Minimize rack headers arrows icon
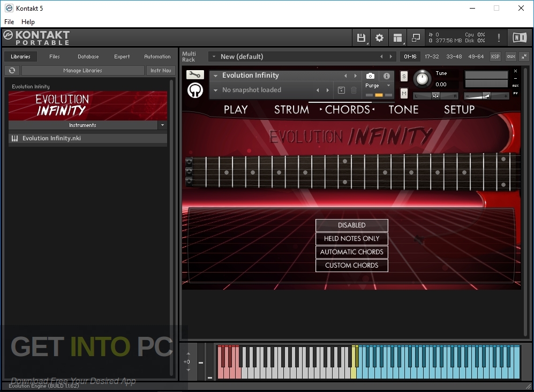 (524, 57)
